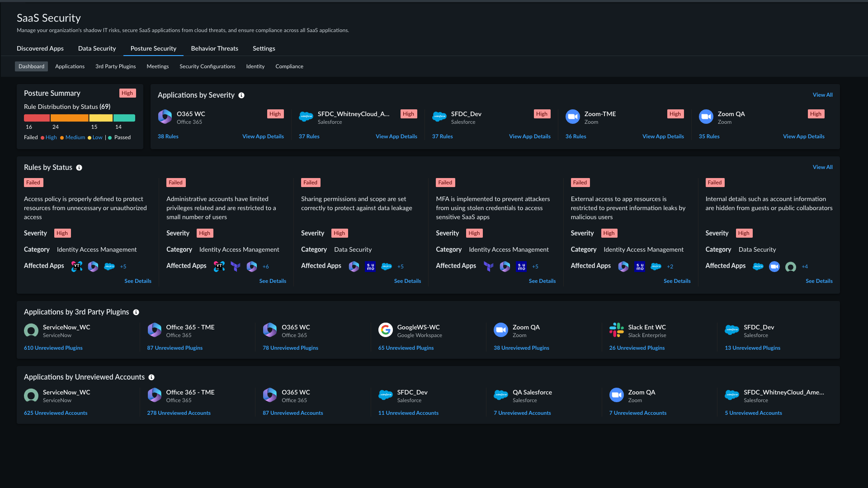Expand +6 affected apps for Administrative accounts rule
This screenshot has height=488, width=868.
click(x=266, y=267)
